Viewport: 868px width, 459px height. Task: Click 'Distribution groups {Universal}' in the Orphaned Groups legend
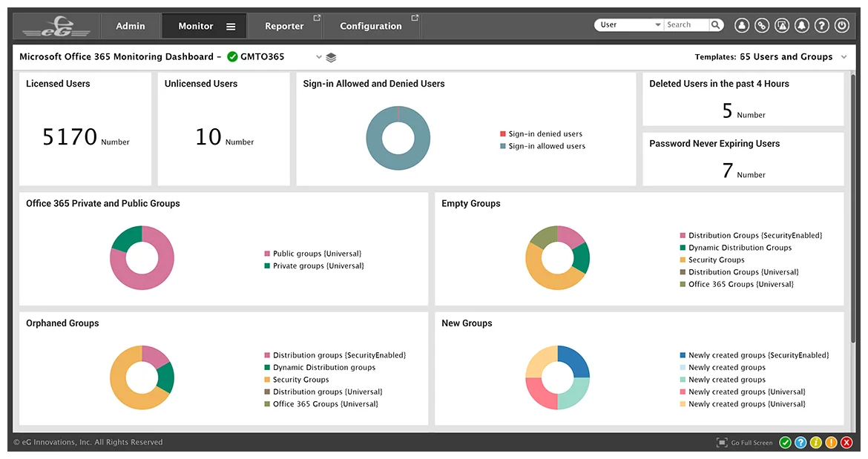point(328,392)
